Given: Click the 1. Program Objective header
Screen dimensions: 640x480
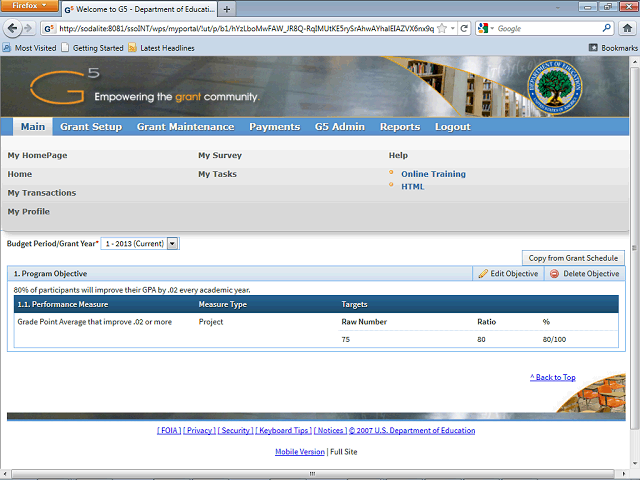Looking at the screenshot, I should click(50, 273).
